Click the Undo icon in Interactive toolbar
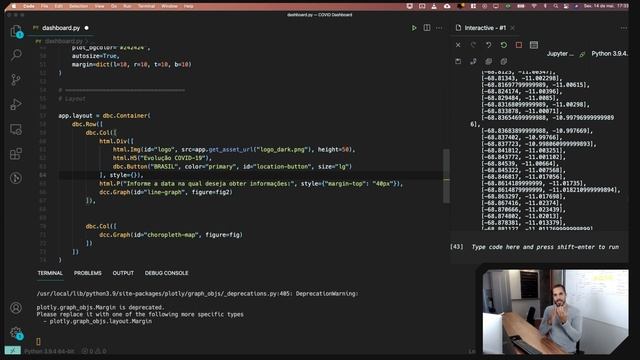 pyautogui.click(x=489, y=45)
